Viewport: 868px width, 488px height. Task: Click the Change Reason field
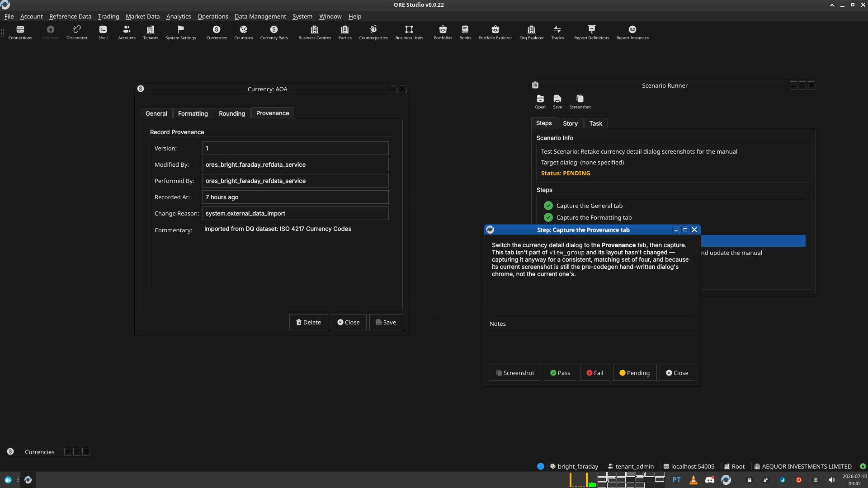(x=295, y=213)
